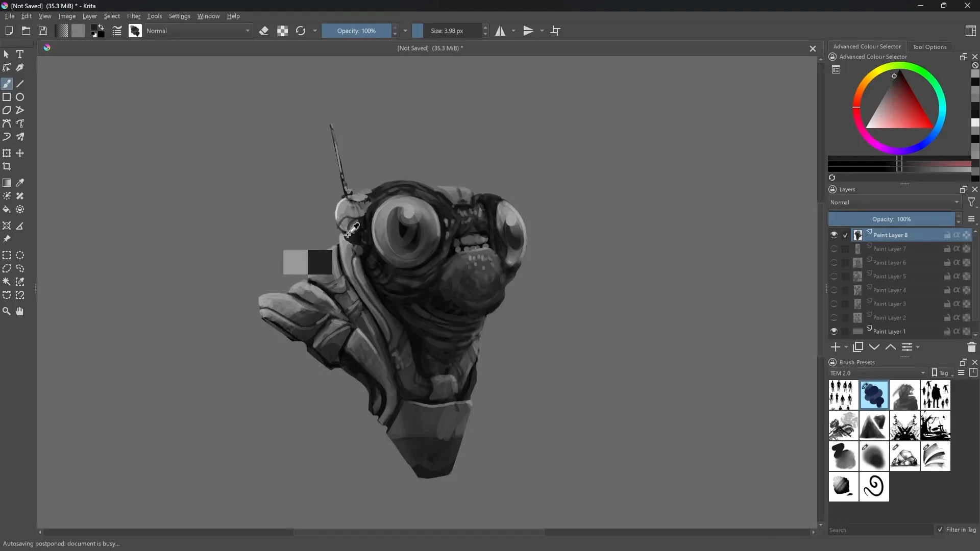The height and width of the screenshot is (551, 980).
Task: Click the layer Opacity 100% slider
Action: point(891,219)
